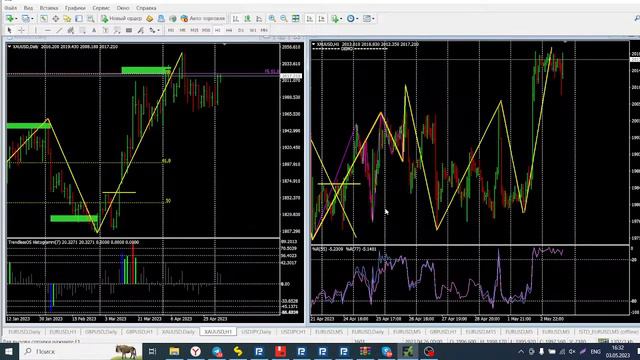This screenshot has height=360, width=640.
Task: Click the Windows taskbar search box
Action: pyautogui.click(x=82, y=351)
